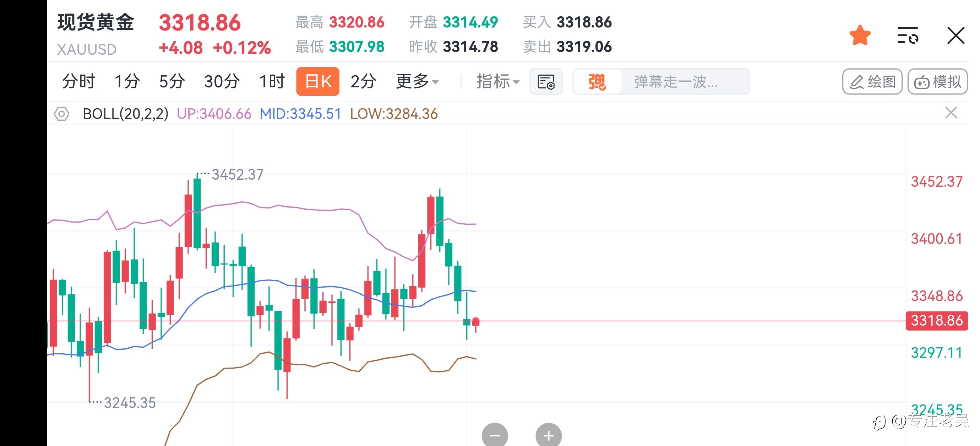This screenshot has width=980, height=446.
Task: Toggle the orange favorite star
Action: pyautogui.click(x=860, y=36)
